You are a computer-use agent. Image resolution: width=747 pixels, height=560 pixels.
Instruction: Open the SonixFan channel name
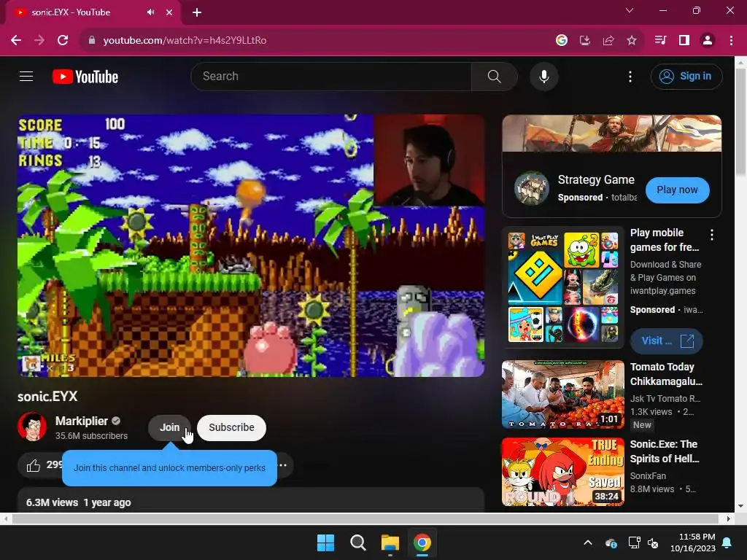[648, 476]
